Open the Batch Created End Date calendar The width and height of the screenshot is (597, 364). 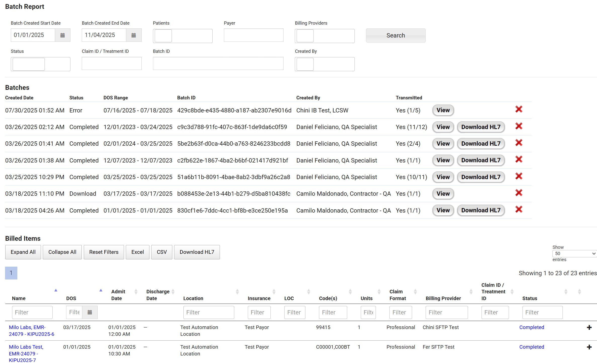coord(134,35)
